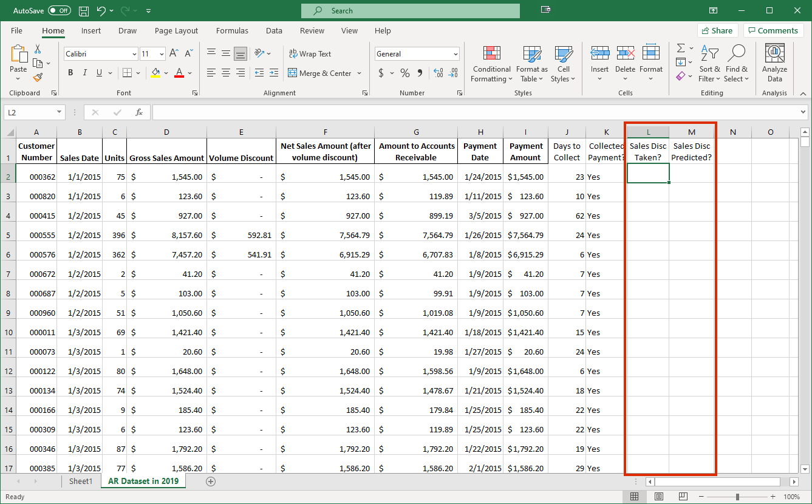Switch to the Insert ribbon tab

pos(91,30)
